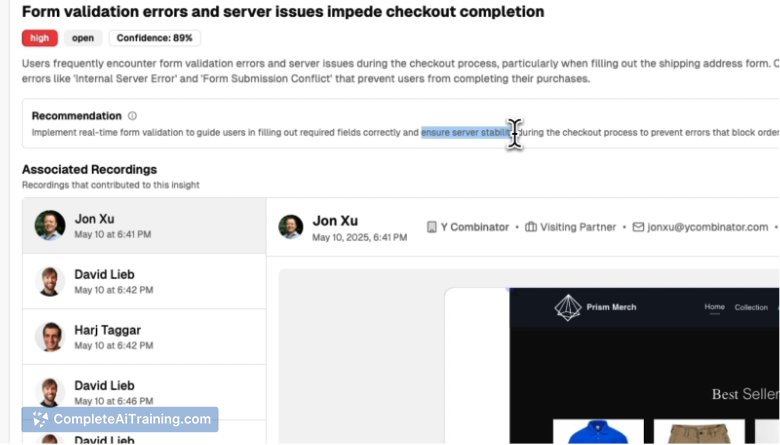Click the Y Combinator company label

tap(475, 227)
